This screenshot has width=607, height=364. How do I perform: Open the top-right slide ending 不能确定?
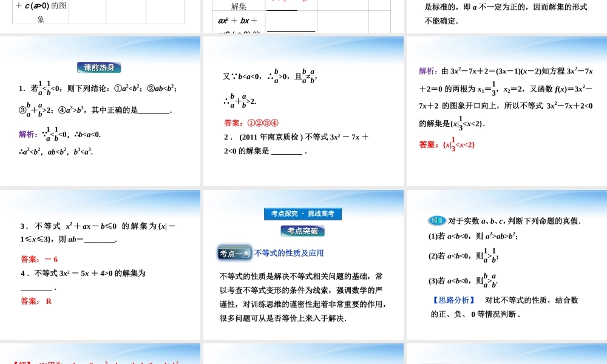507,16
